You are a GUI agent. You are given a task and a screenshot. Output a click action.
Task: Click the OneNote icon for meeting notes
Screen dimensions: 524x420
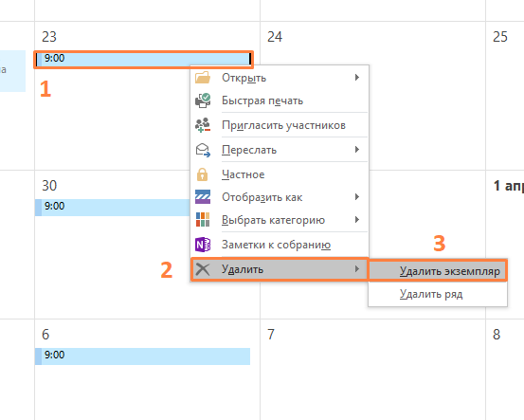click(x=203, y=245)
